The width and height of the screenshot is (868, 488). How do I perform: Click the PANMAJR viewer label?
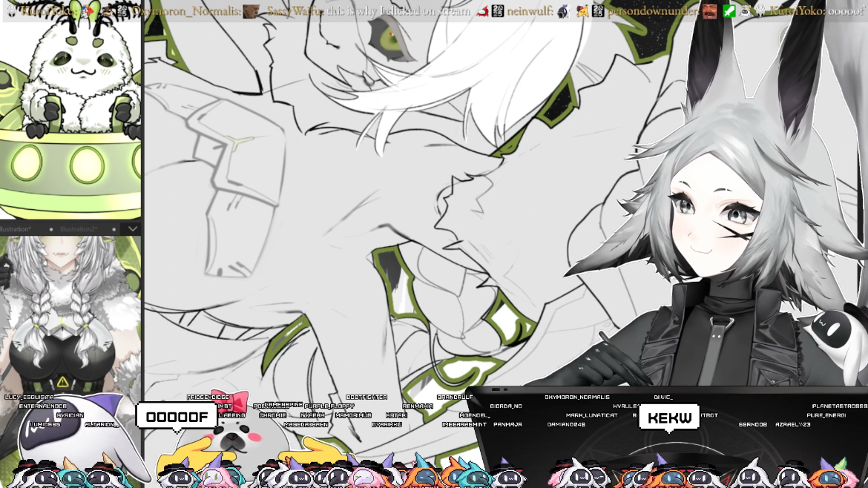click(x=507, y=424)
